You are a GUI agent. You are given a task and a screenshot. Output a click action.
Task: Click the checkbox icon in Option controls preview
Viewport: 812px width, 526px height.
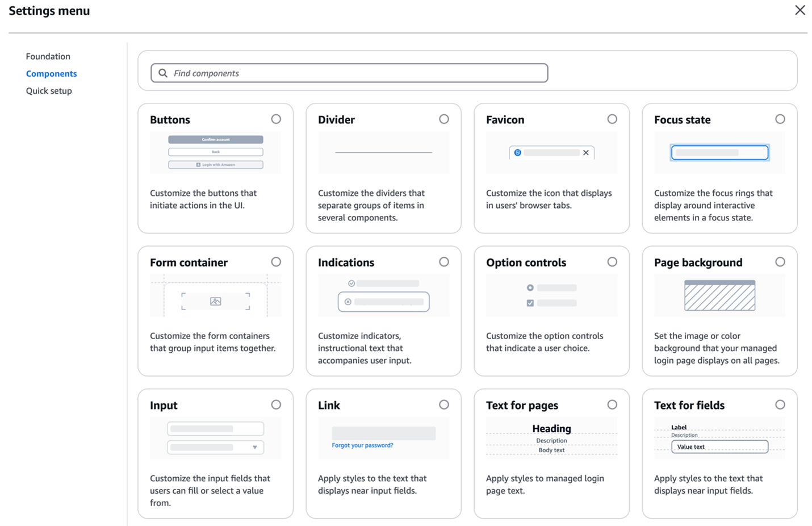[x=530, y=303]
